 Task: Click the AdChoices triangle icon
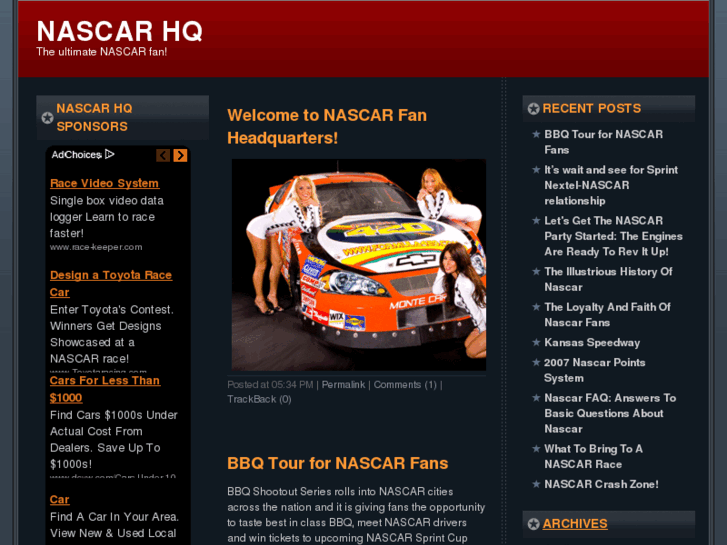[109, 154]
